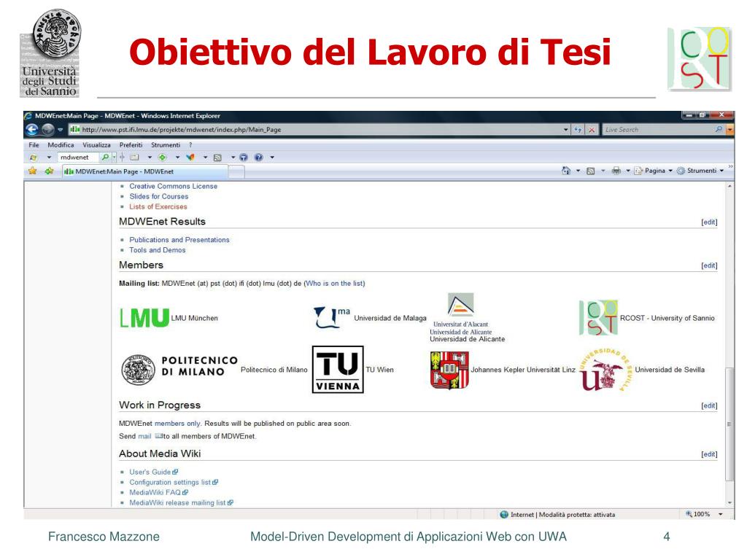This screenshot has width=747, height=560.
Task: Click the RCOST logo in Members section
Action: coord(598,318)
